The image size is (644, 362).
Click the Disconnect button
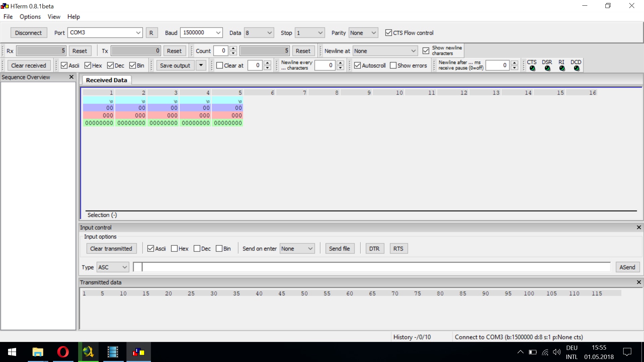point(28,33)
